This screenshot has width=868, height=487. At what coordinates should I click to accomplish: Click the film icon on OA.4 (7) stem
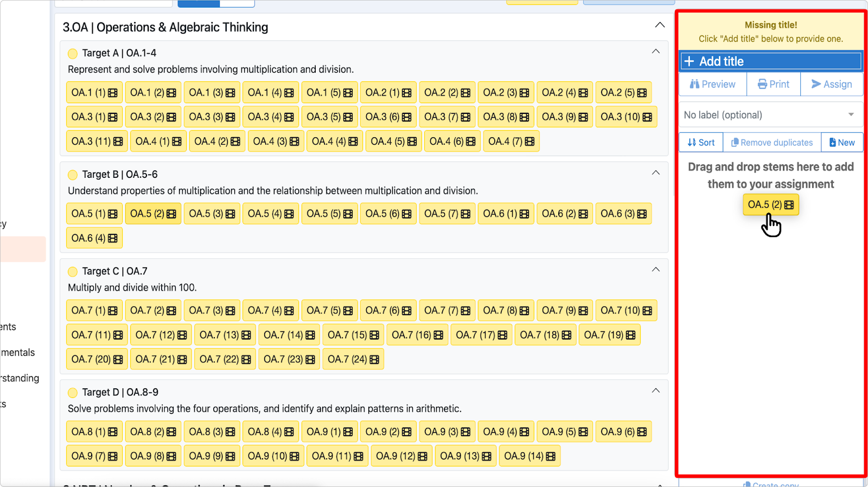pos(529,142)
